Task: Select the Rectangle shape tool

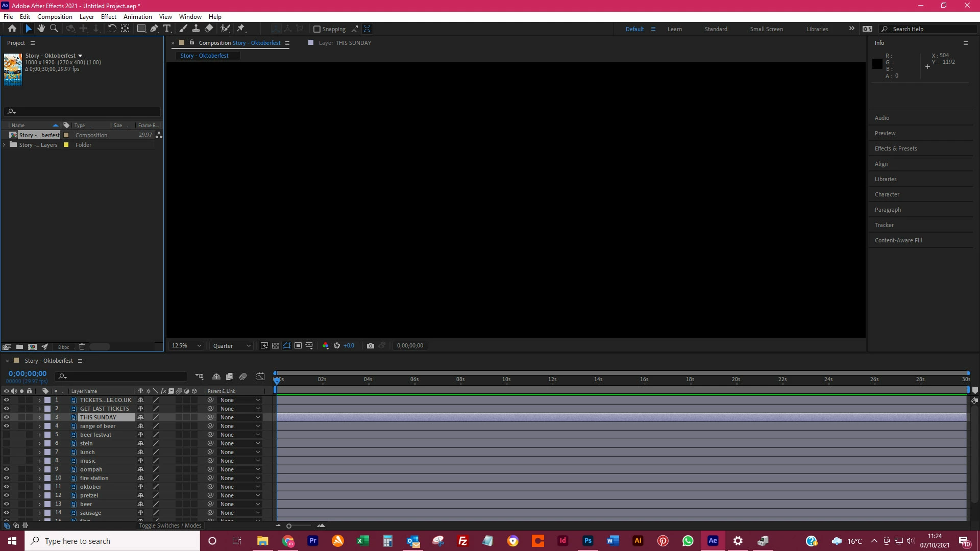Action: point(141,29)
